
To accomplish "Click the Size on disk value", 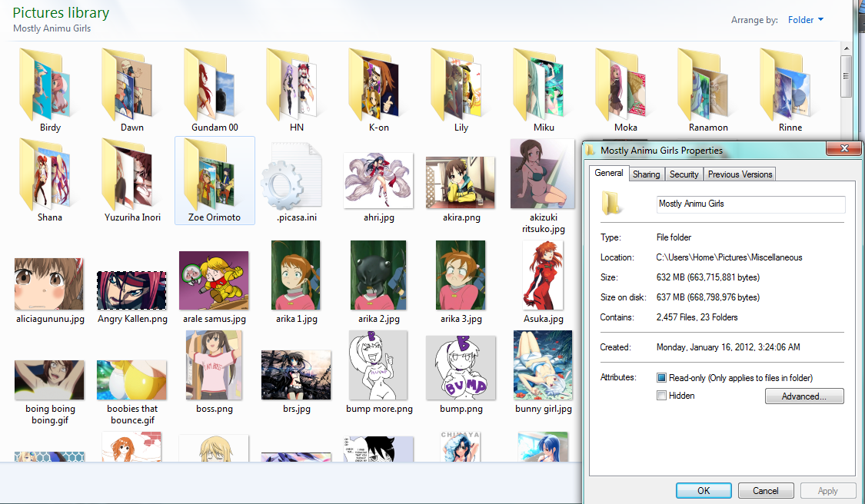I will (x=708, y=297).
